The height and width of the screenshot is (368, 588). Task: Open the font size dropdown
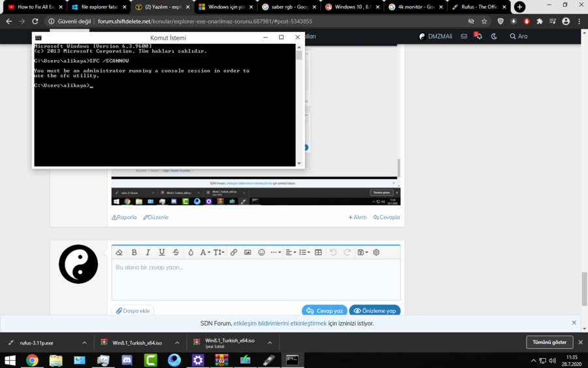(219, 252)
